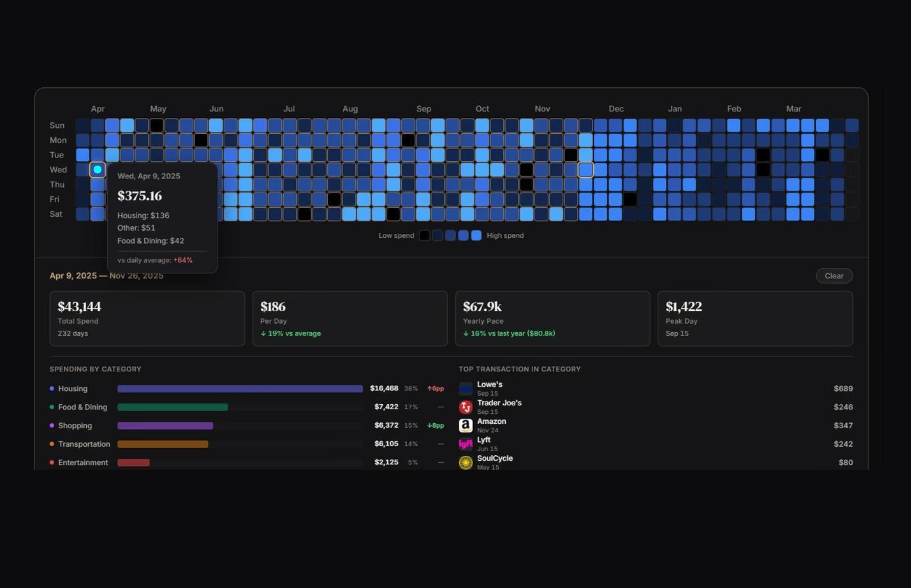Viewport: 911px width, 588px height.
Task: Click the Housing category purple dot
Action: click(x=52, y=389)
